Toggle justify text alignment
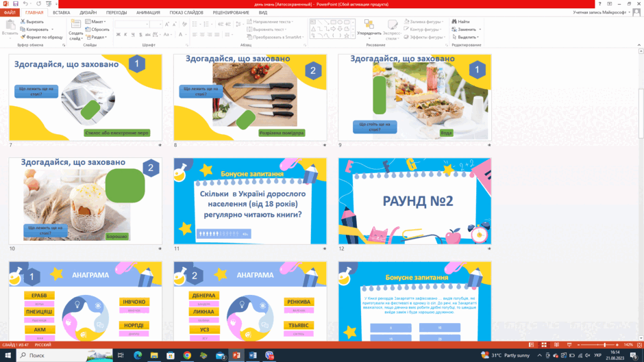 (x=217, y=34)
